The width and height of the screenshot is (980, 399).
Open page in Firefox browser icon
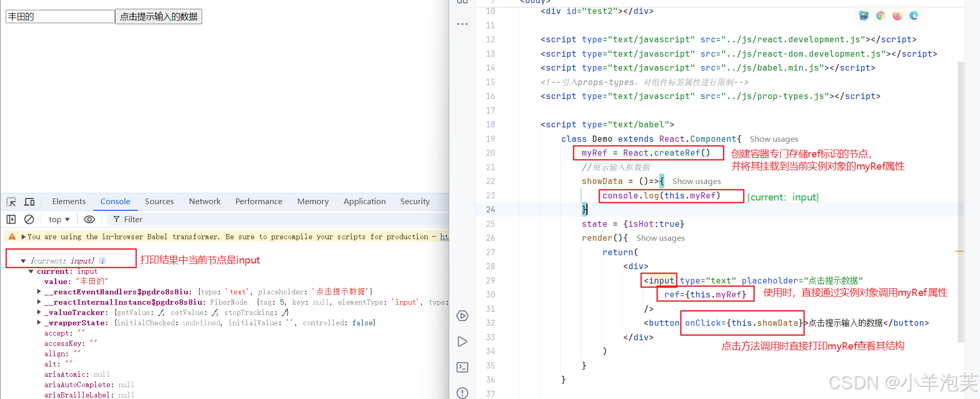tap(897, 15)
